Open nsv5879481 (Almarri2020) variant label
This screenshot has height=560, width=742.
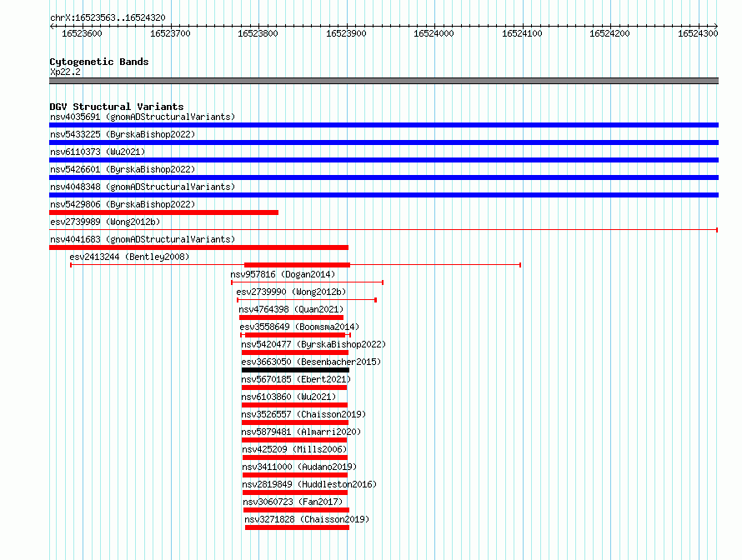point(301,432)
